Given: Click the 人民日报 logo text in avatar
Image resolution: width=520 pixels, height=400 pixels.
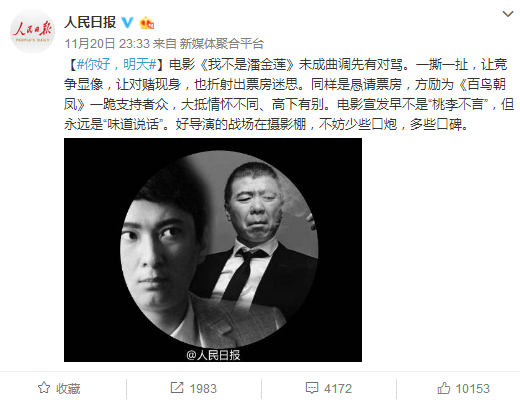Looking at the screenshot, I should coord(32,30).
